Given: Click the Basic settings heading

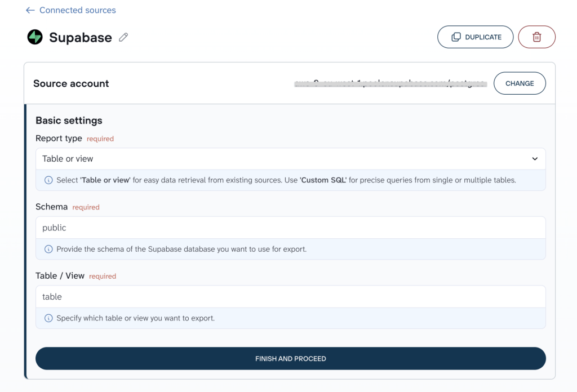Looking at the screenshot, I should (x=69, y=121).
